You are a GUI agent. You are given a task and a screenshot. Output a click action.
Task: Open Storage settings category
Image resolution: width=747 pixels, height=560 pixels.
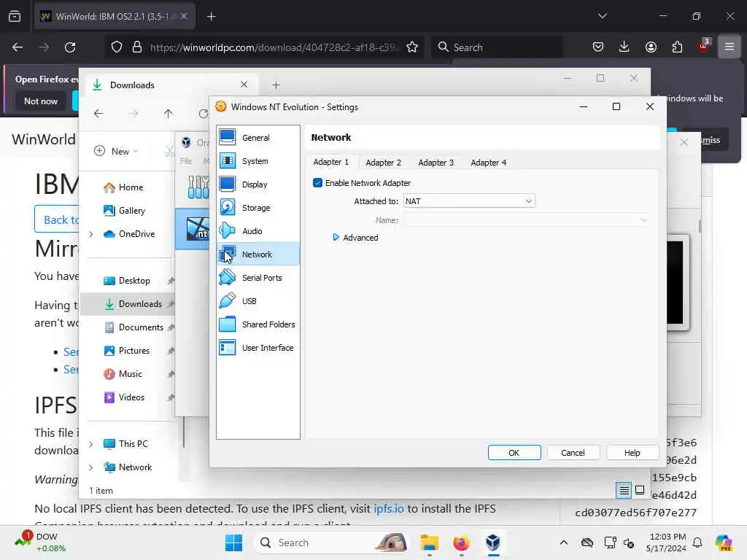(x=258, y=208)
